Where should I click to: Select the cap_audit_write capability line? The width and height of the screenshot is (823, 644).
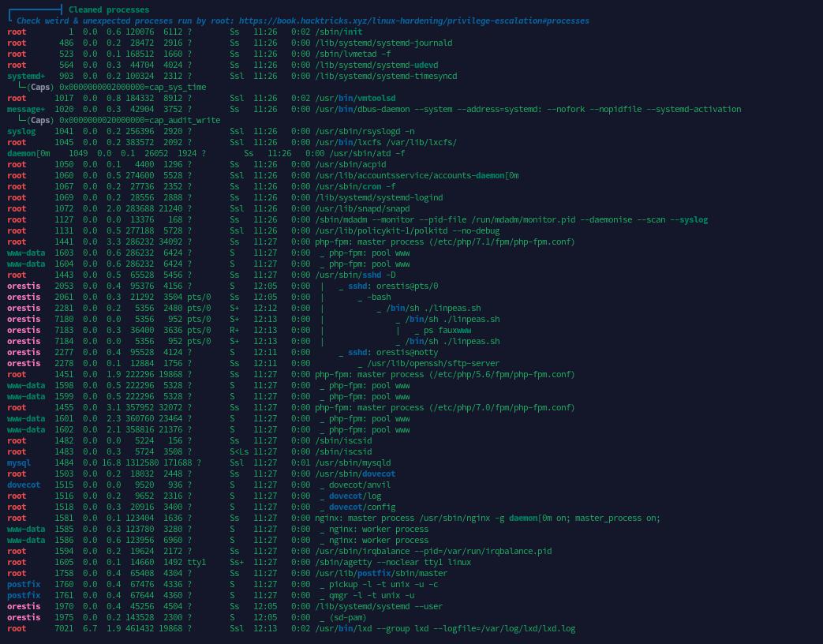click(140, 120)
